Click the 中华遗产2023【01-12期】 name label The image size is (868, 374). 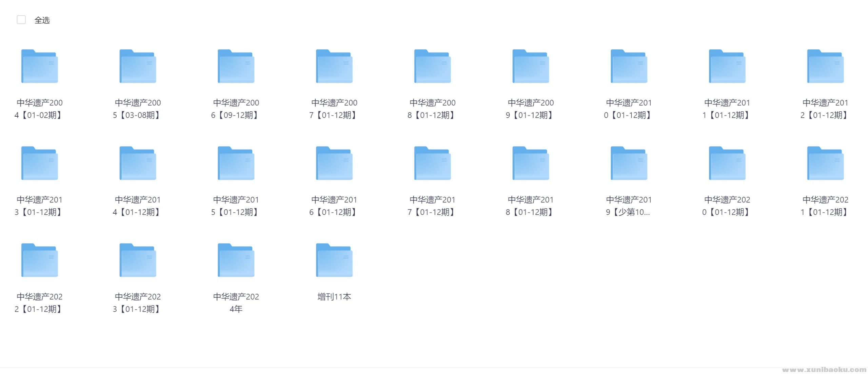138,303
